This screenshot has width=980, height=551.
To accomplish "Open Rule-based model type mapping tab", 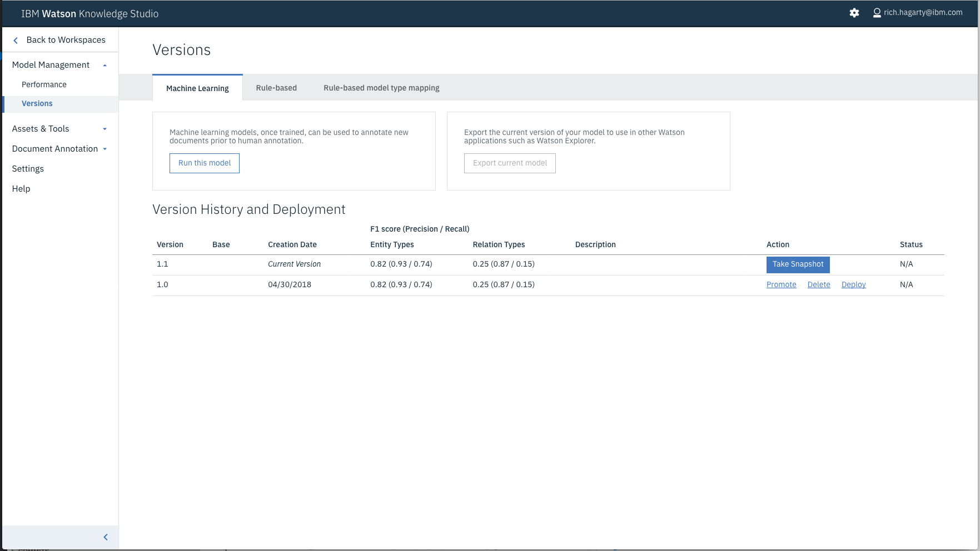I will coord(381,88).
